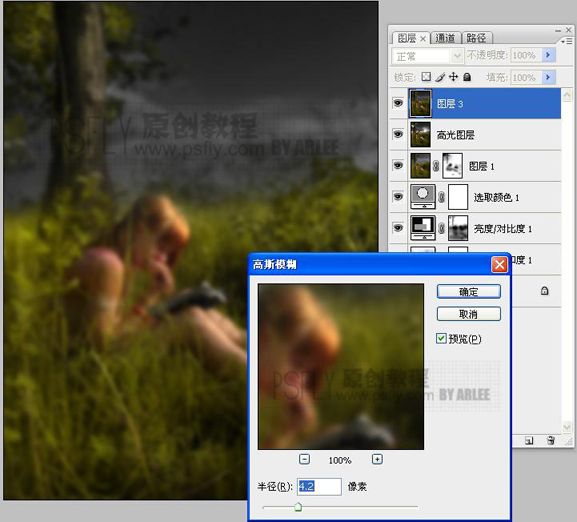Image resolution: width=577 pixels, height=522 pixels.
Task: Toggle visibility of 选取颜色 1
Action: point(398,196)
